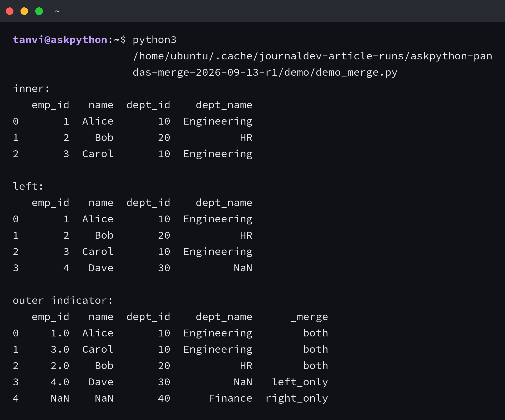Click the emp_id header of the left table

click(50, 203)
